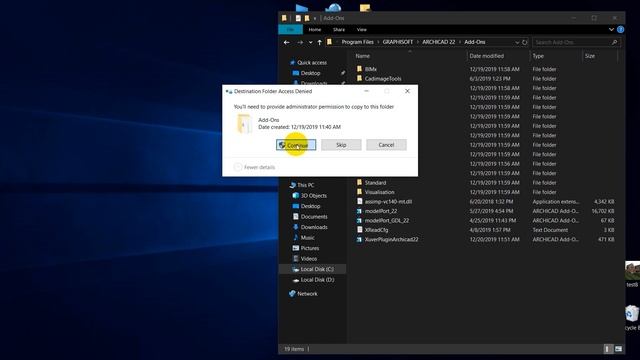Open Network in the navigation pane
This screenshot has width=640, height=360.
click(x=307, y=293)
